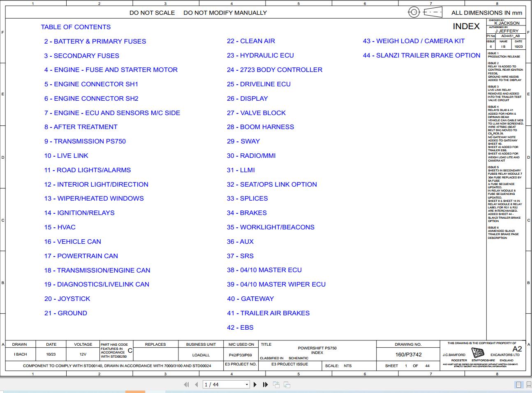Open 12 - Interior Light/Direction
The width and height of the screenshot is (532, 393).
point(96,185)
